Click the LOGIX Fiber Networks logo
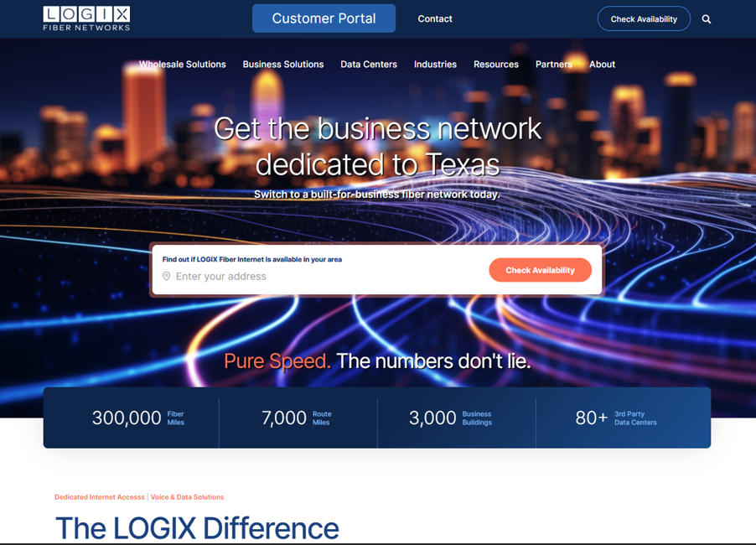The width and height of the screenshot is (756, 545). tap(86, 18)
